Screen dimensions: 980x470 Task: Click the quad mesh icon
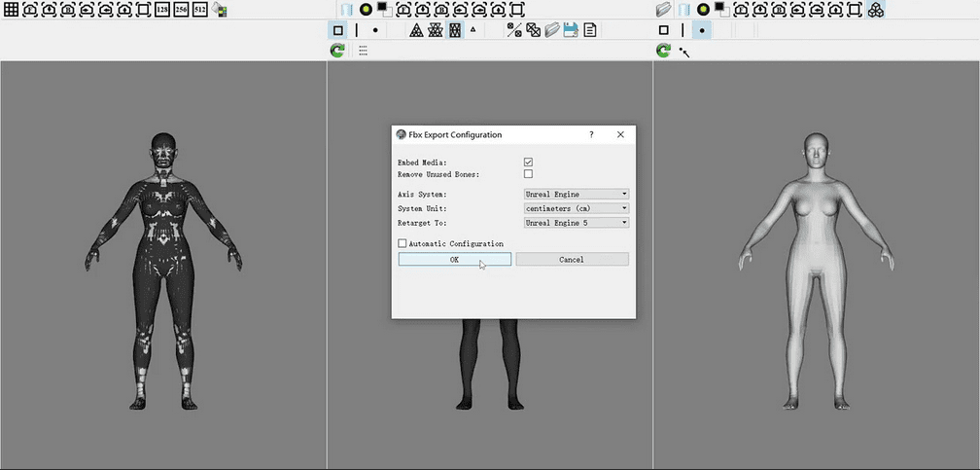pyautogui.click(x=455, y=30)
